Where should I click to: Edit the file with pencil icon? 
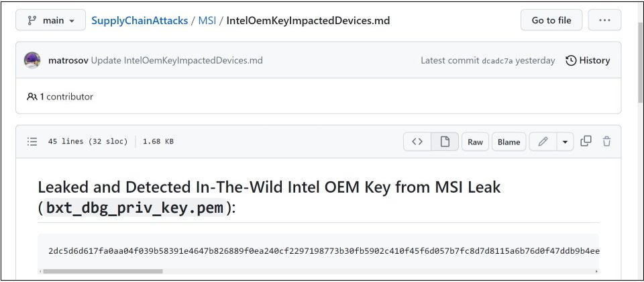[x=543, y=142]
